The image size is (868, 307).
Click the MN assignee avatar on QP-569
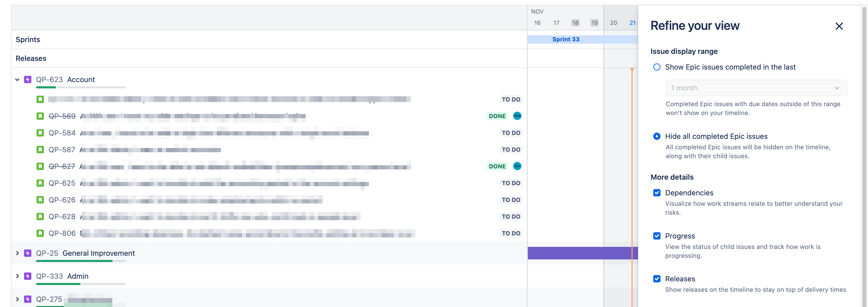click(x=517, y=116)
